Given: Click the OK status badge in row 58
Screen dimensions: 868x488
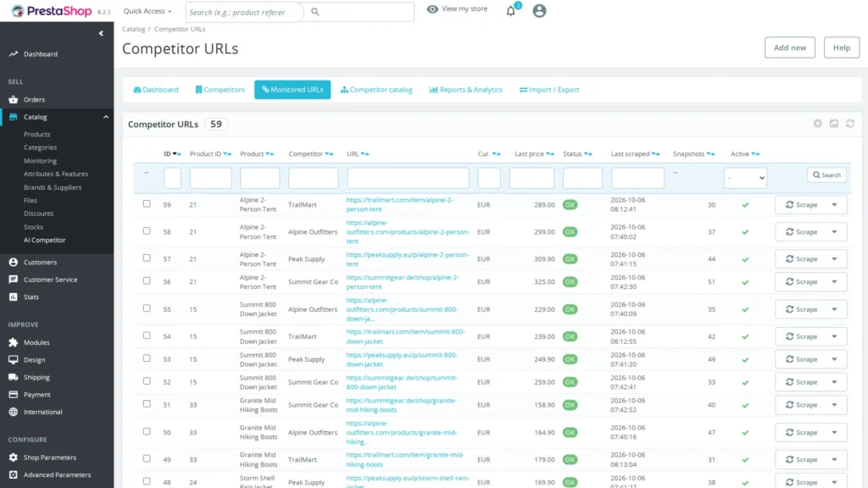Looking at the screenshot, I should click(x=570, y=232).
